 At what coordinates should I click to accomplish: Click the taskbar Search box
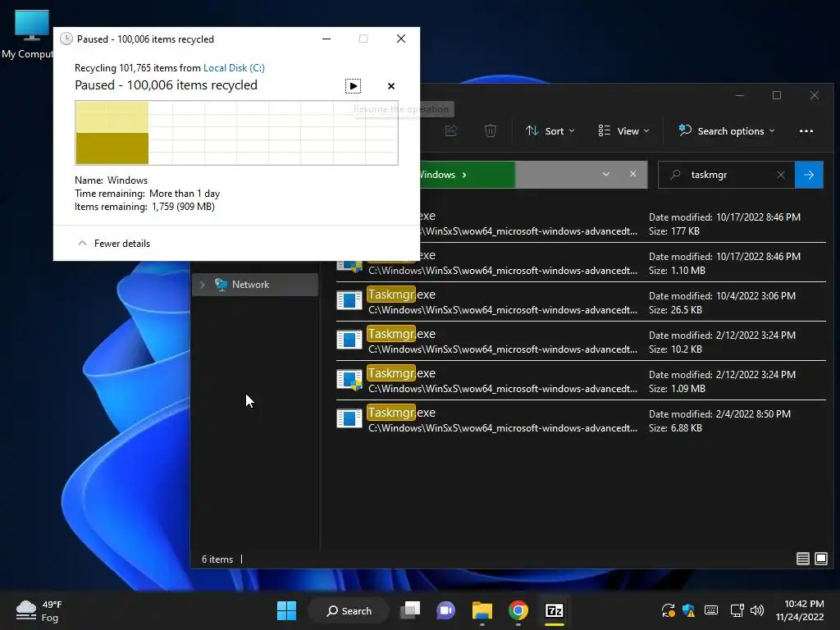pyautogui.click(x=349, y=610)
